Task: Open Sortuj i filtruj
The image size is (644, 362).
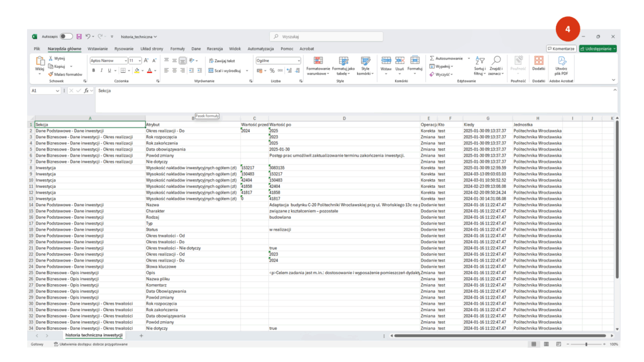Action: [480, 65]
